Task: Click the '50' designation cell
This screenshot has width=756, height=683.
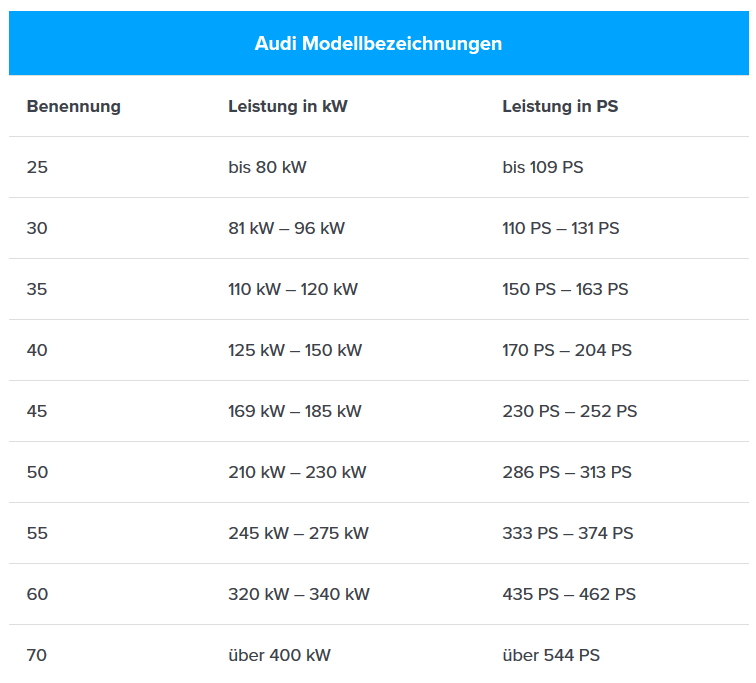Action: 38,472
